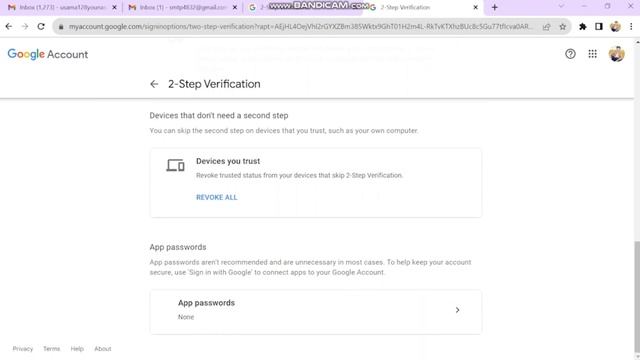Click the '2-Step Verification' page title
The width and height of the screenshot is (640, 360).
214,84
